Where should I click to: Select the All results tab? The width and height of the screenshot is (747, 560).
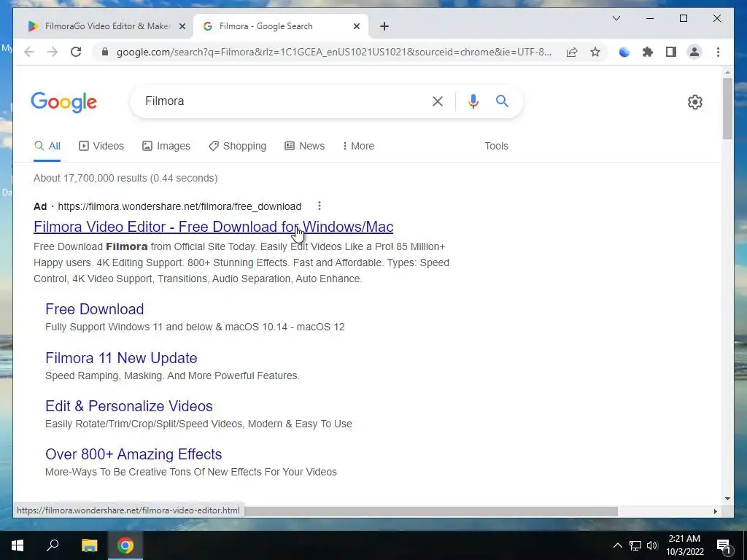tap(47, 146)
